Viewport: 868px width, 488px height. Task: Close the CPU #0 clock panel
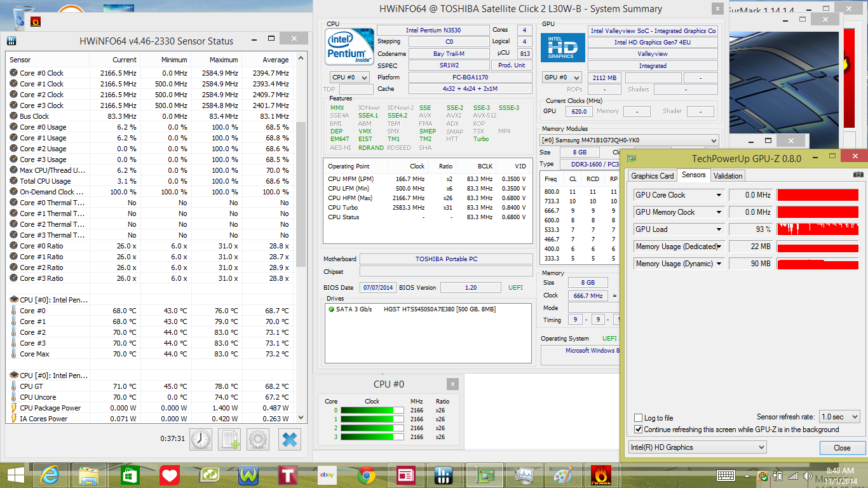(x=452, y=384)
